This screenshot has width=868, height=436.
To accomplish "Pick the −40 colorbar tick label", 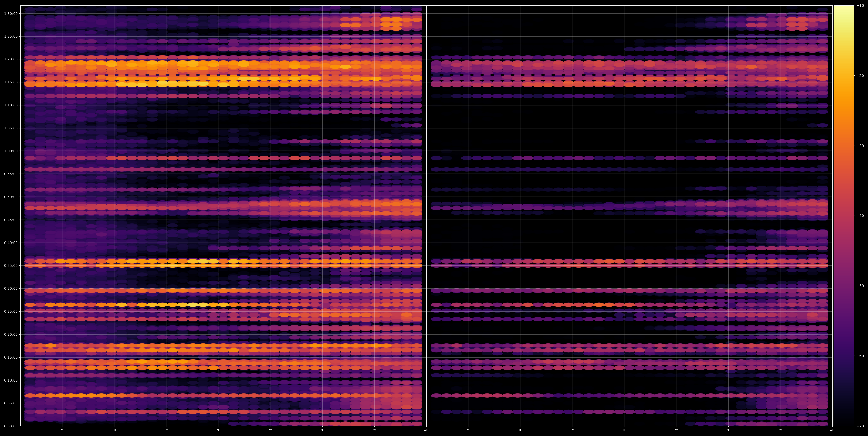I will tap(860, 216).
